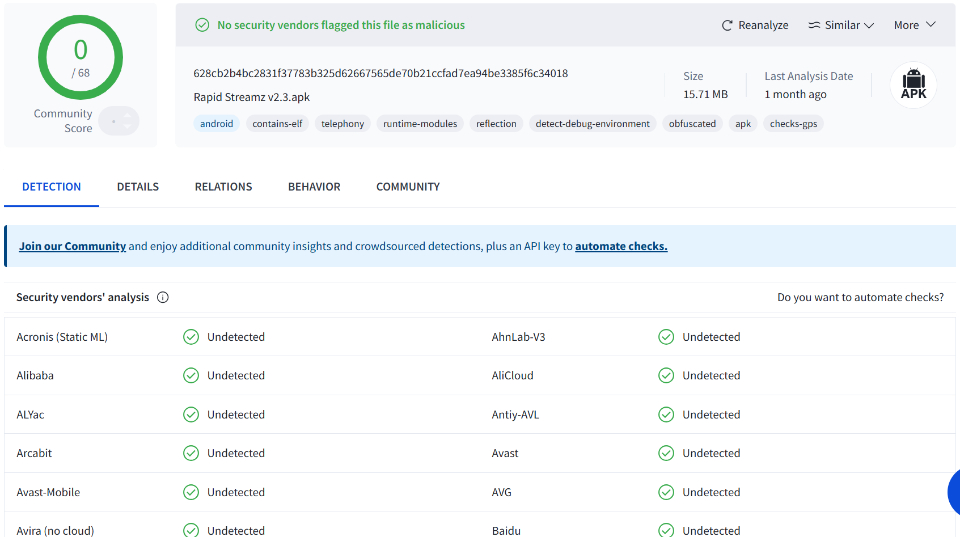Click the Acronis (Static ML) undetected check icon
This screenshot has width=960, height=537.
coord(191,337)
